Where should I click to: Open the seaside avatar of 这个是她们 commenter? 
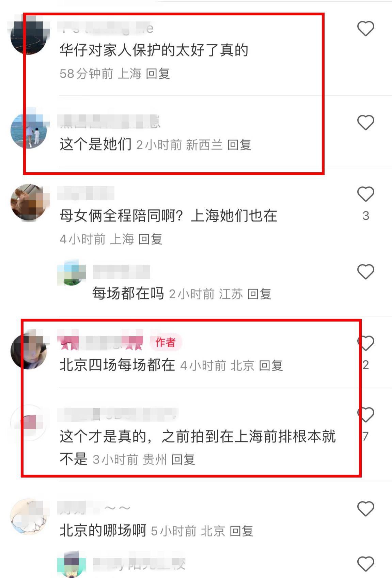point(29,131)
